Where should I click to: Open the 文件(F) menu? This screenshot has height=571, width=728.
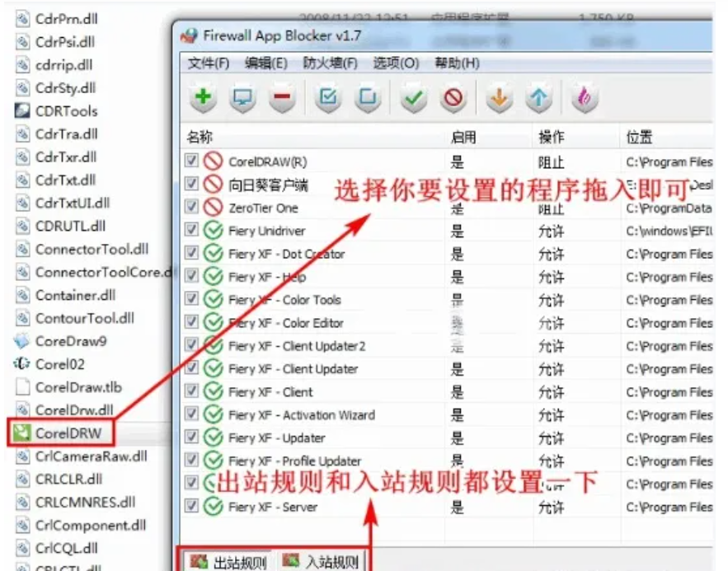[209, 63]
